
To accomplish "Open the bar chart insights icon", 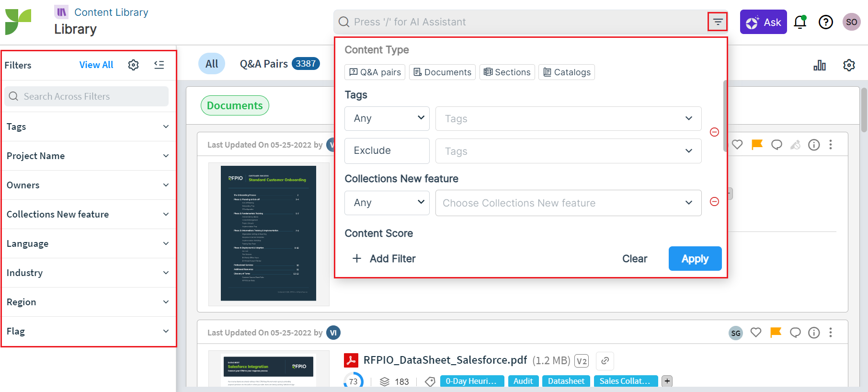I will point(820,65).
